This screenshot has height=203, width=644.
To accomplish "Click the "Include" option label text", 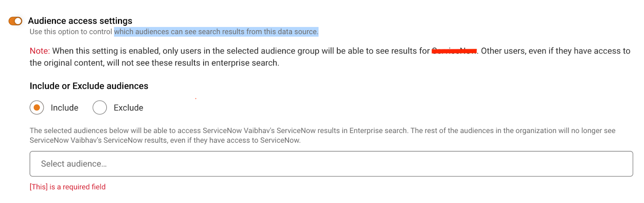I will coord(64,108).
